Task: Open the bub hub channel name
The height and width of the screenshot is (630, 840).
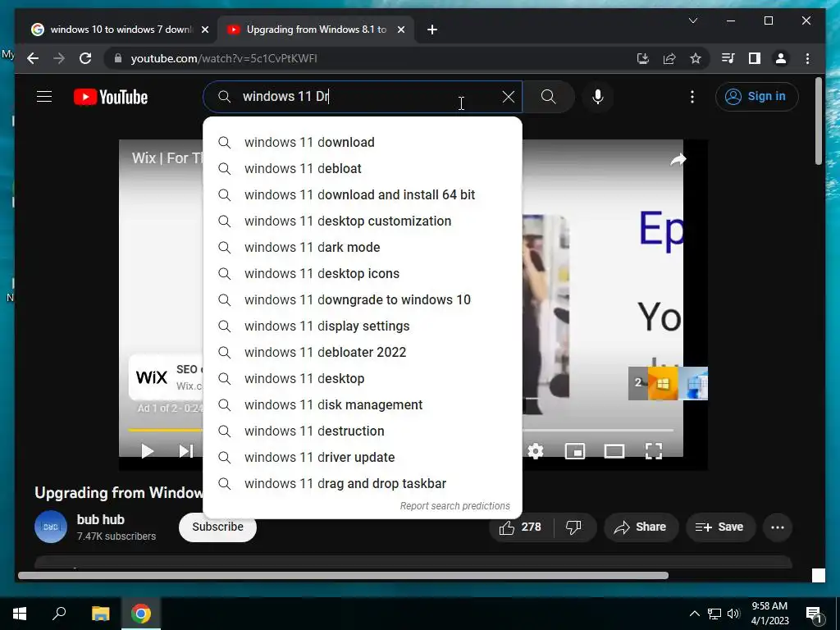Action: tap(101, 519)
